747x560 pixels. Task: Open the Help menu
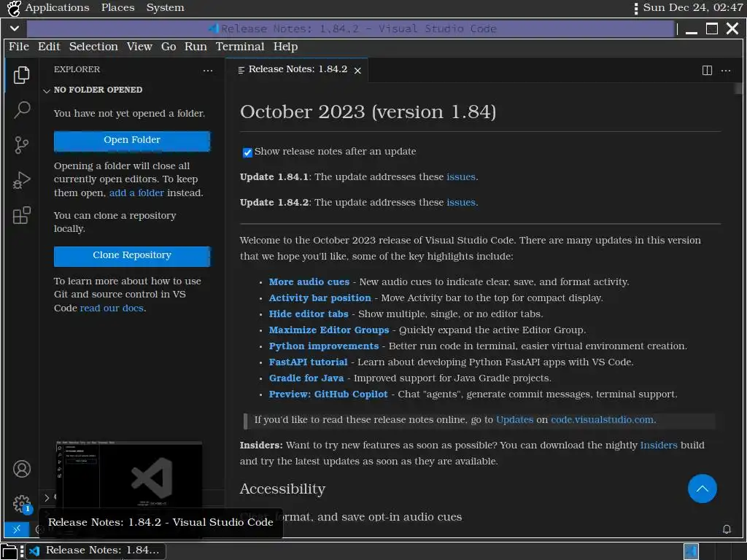tap(285, 47)
